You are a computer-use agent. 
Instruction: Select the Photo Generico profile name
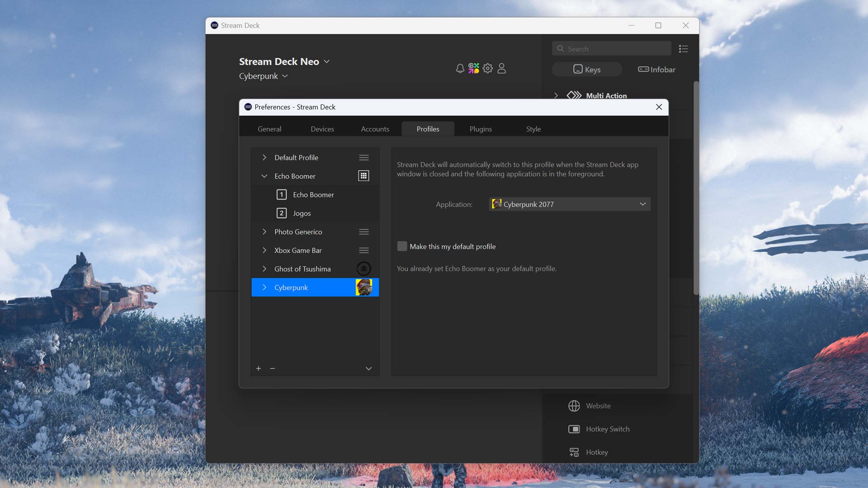pyautogui.click(x=298, y=232)
